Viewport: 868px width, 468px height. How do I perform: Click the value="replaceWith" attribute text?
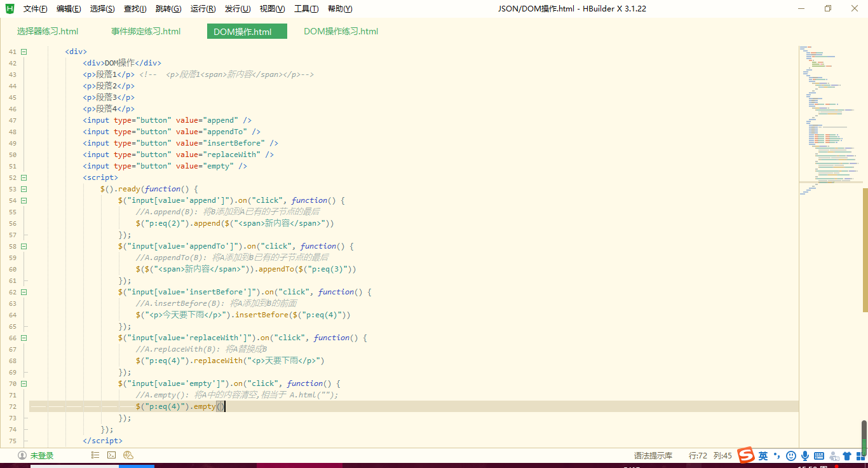(218, 155)
